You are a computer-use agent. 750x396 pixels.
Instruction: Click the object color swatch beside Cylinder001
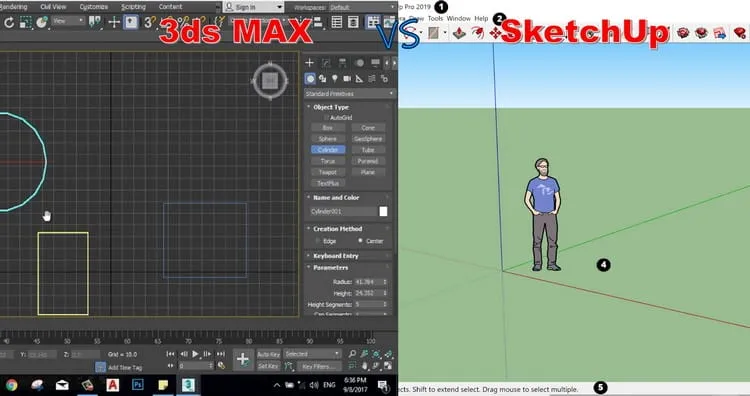383,211
